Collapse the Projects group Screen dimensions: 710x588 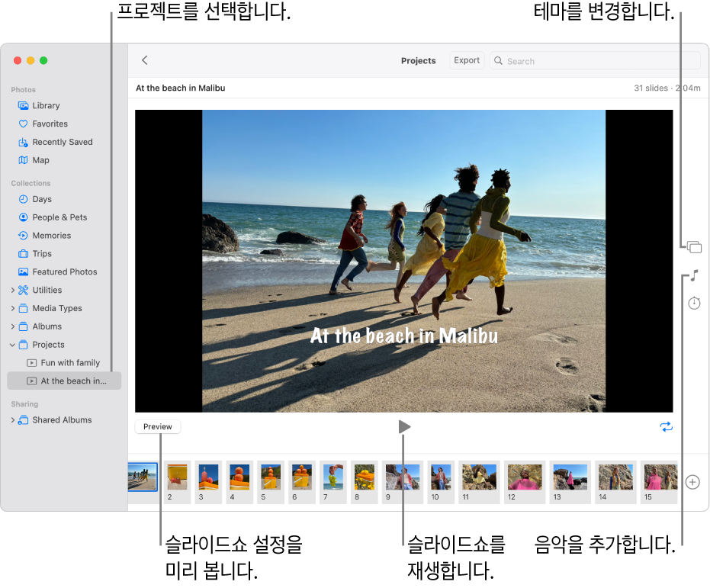pyautogui.click(x=13, y=345)
